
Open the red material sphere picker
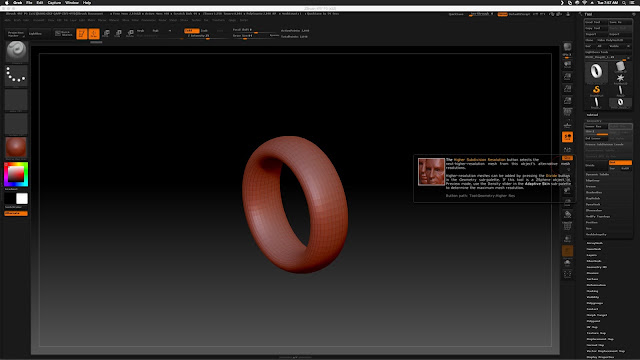pyautogui.click(x=16, y=148)
